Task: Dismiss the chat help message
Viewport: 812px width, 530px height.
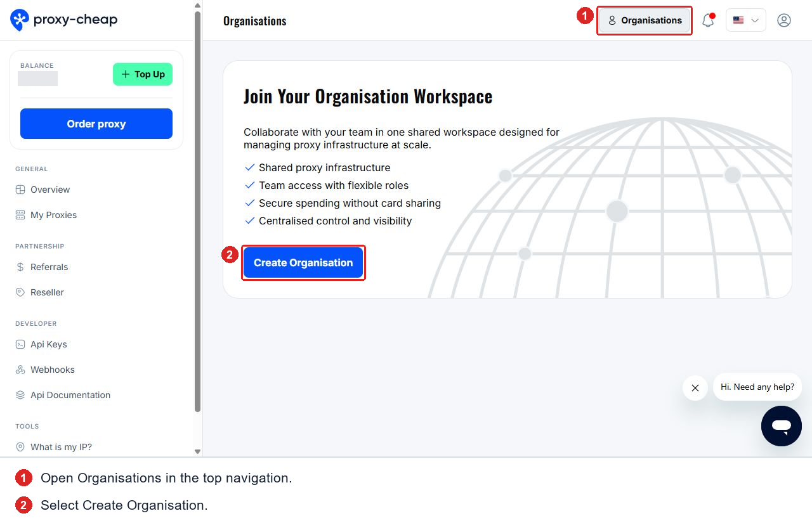Action: (695, 387)
